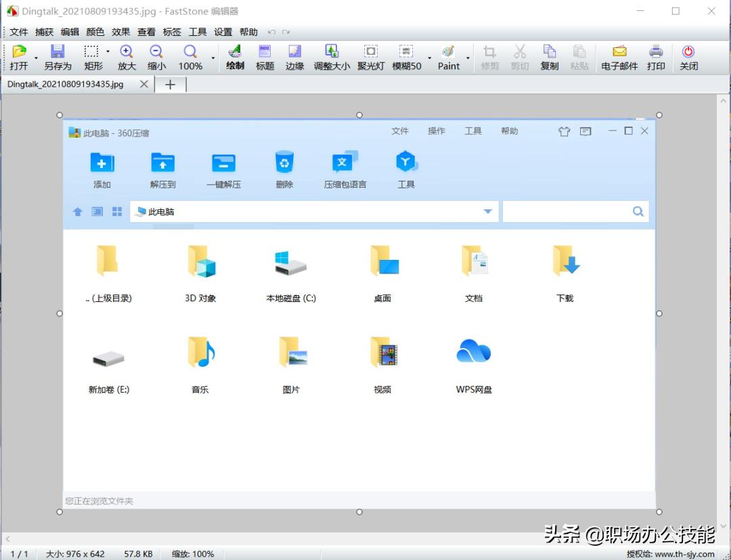Viewport: 731px width, 560px height.
Task: Click the 放大 zoom in icon
Action: [x=127, y=58]
